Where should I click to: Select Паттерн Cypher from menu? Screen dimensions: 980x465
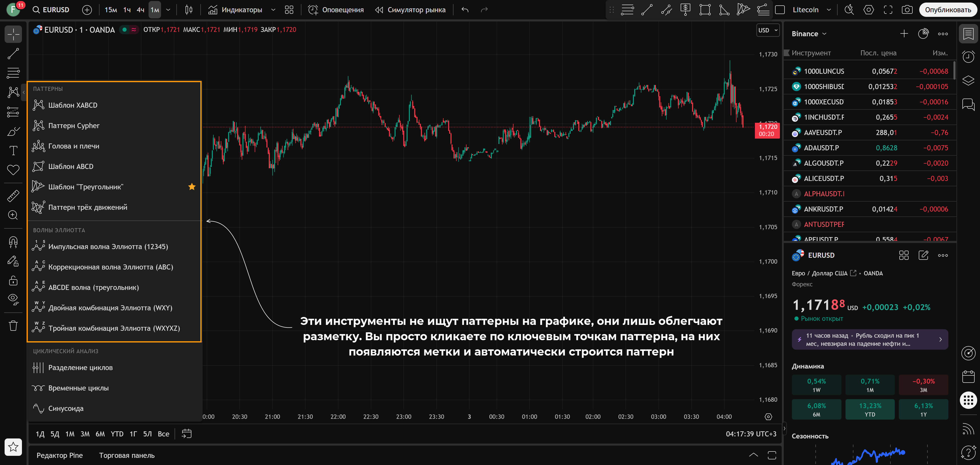pyautogui.click(x=74, y=126)
